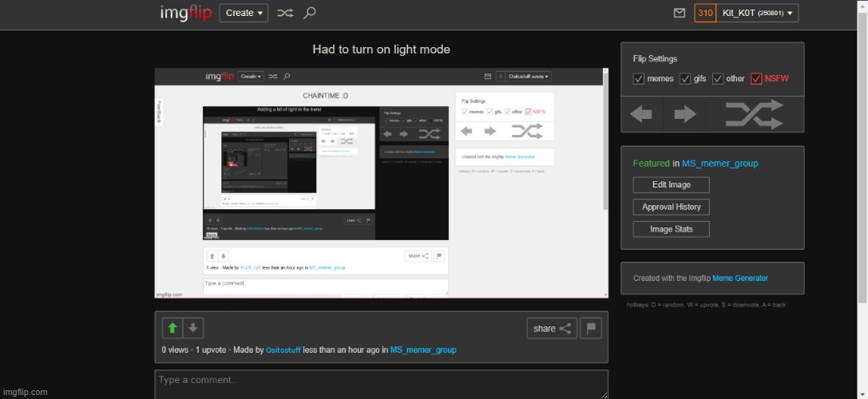Open search with the magnifier icon
868x399 pixels.
click(310, 13)
